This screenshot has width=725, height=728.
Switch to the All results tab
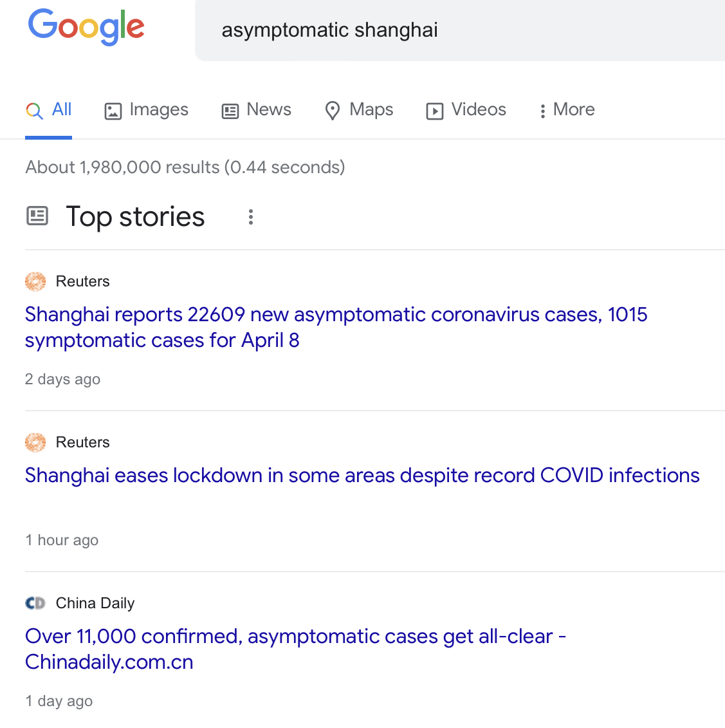tap(50, 110)
